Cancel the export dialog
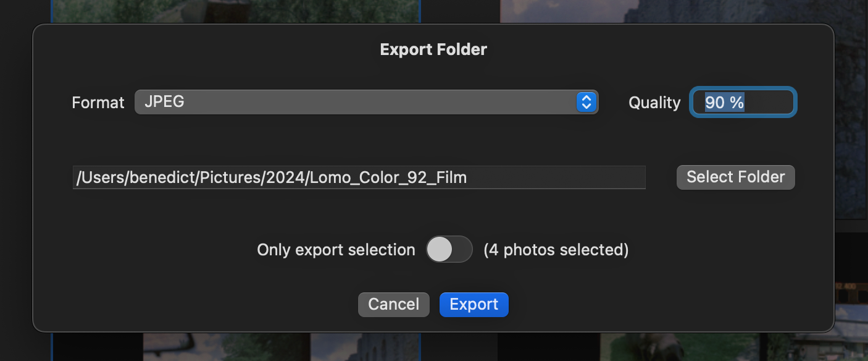The width and height of the screenshot is (868, 361). point(393,304)
